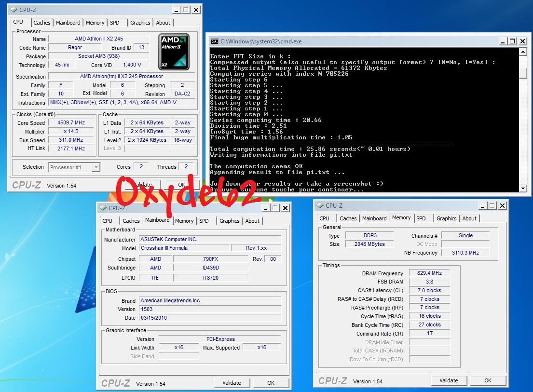Go to About tab in Memory CPU-Z window
Viewport: 533px width, 392px height.
(469, 218)
